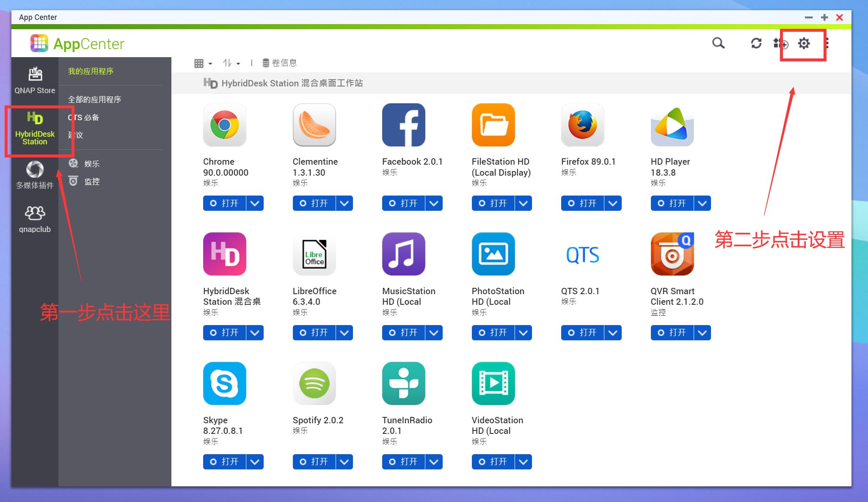Click 卷信息 volume info link
The image size is (868, 502).
tap(279, 63)
